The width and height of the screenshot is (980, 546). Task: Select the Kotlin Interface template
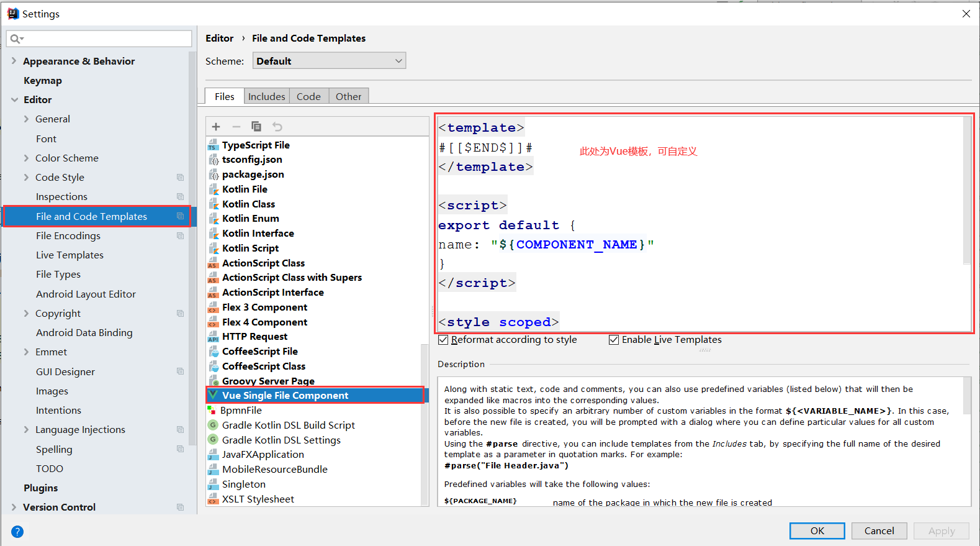[258, 234]
